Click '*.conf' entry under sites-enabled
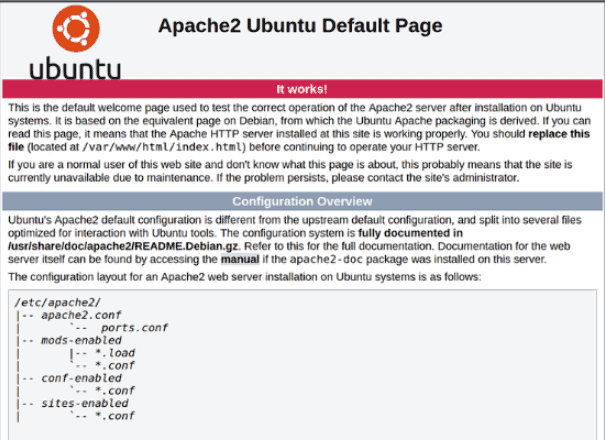The height and width of the screenshot is (440, 605). (x=115, y=416)
